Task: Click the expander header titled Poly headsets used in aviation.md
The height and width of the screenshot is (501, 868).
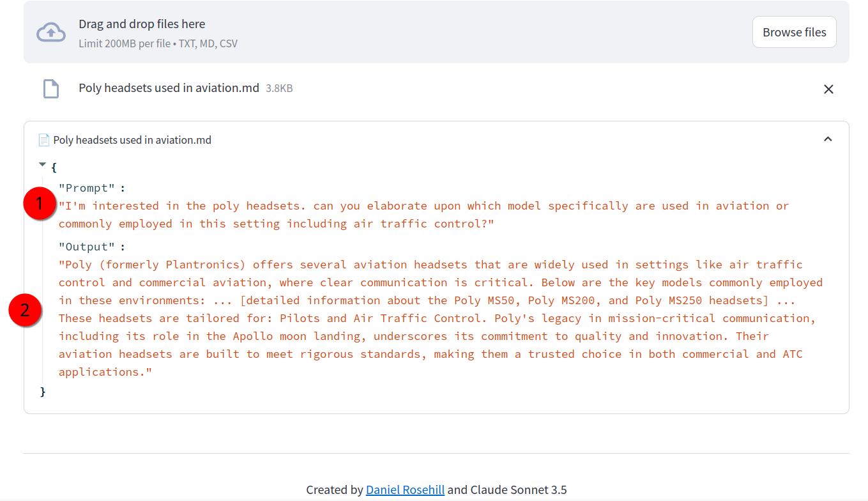Action: pos(436,139)
